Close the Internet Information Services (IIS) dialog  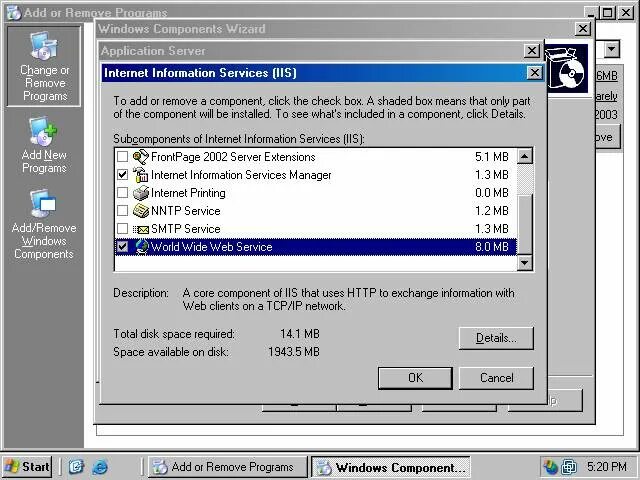point(534,73)
